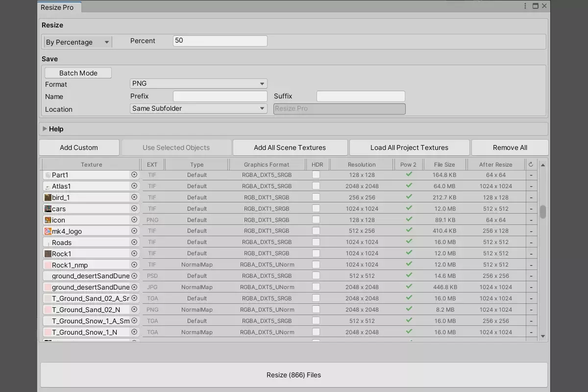
Task: Remove the Roads row using minus icon
Action: click(x=531, y=242)
